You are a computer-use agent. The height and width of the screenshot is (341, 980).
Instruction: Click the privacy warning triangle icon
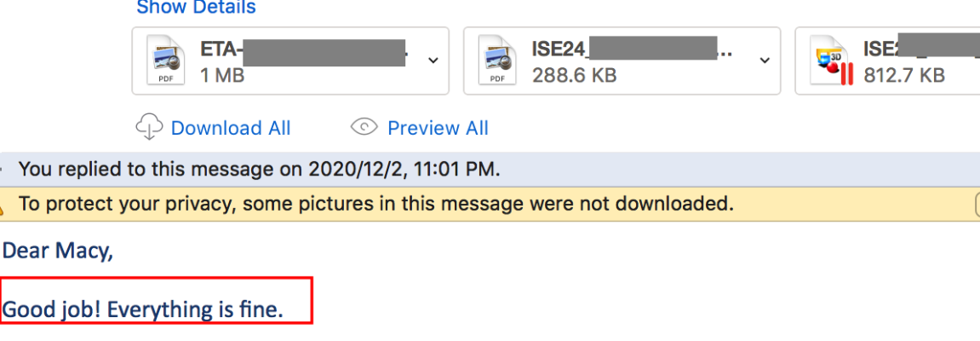click(x=2, y=204)
